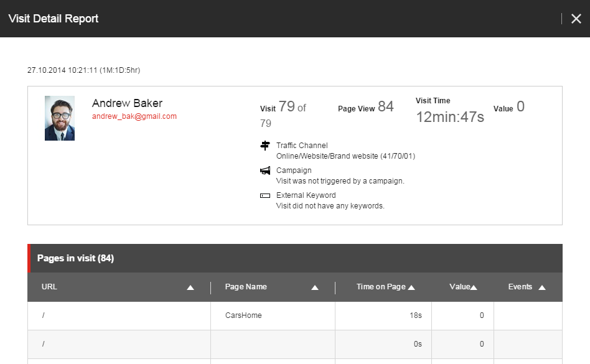Click the Value column sort icon
The height and width of the screenshot is (364, 590).
coord(473,286)
